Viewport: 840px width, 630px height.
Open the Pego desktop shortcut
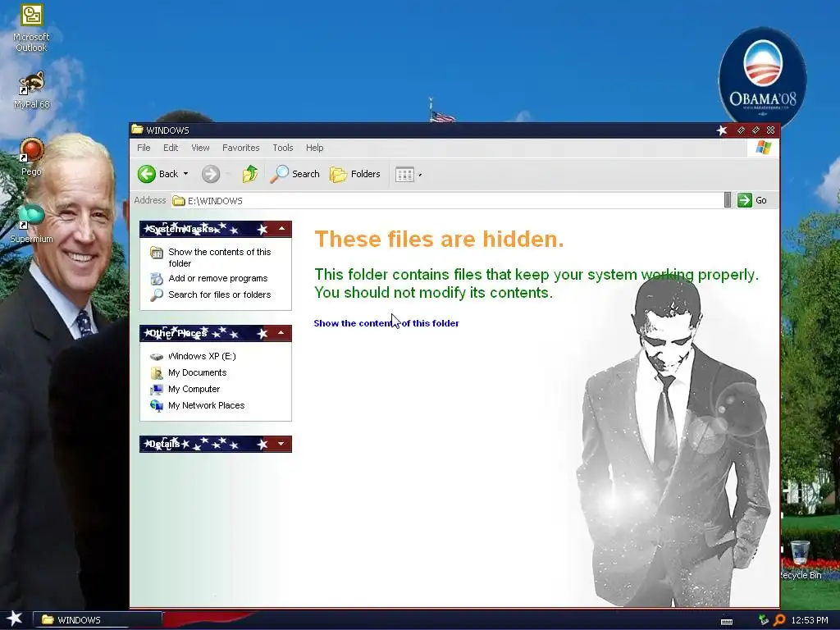pos(31,157)
